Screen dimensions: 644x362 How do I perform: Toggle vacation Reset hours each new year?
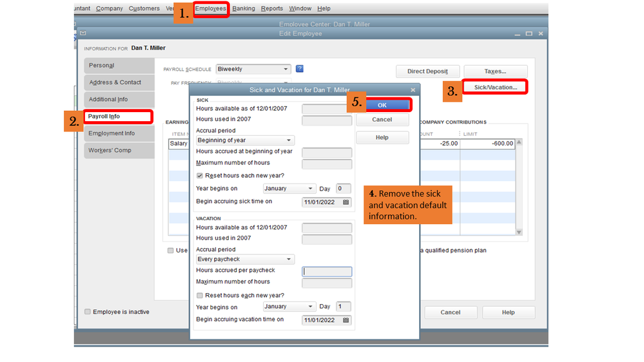(x=200, y=296)
